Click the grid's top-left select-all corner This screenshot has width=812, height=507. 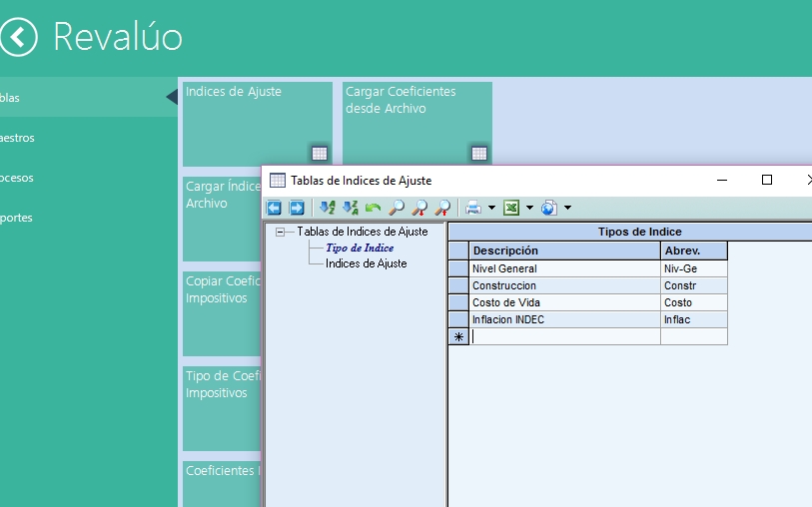458,251
